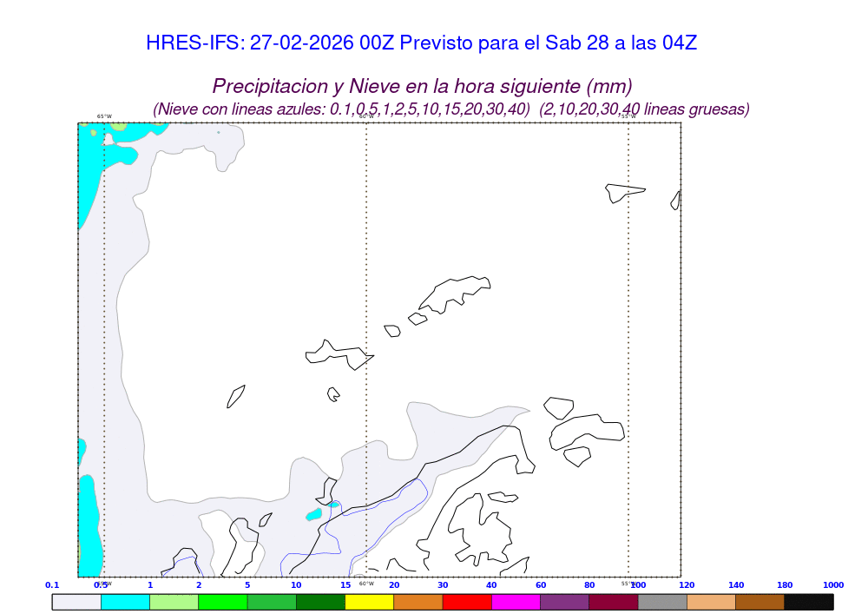This screenshot has height=614, width=868.
Task: Click the 60°W label at map bottom
Action: 366,584
